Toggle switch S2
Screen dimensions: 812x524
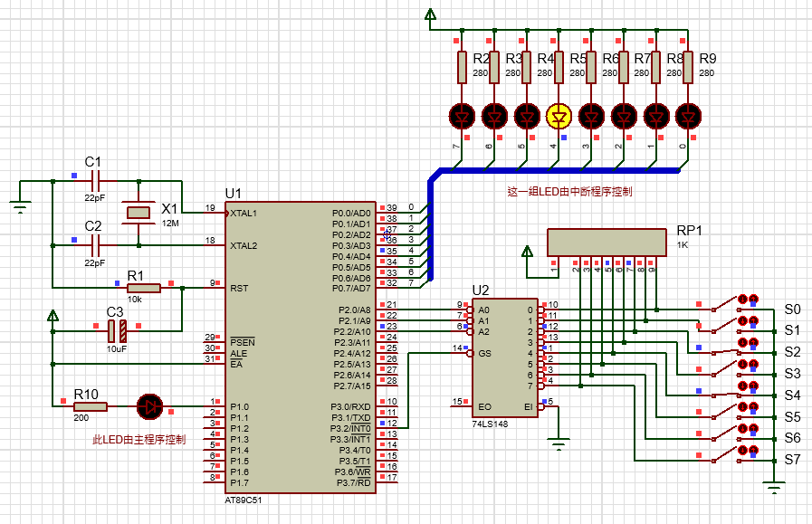coord(725,351)
